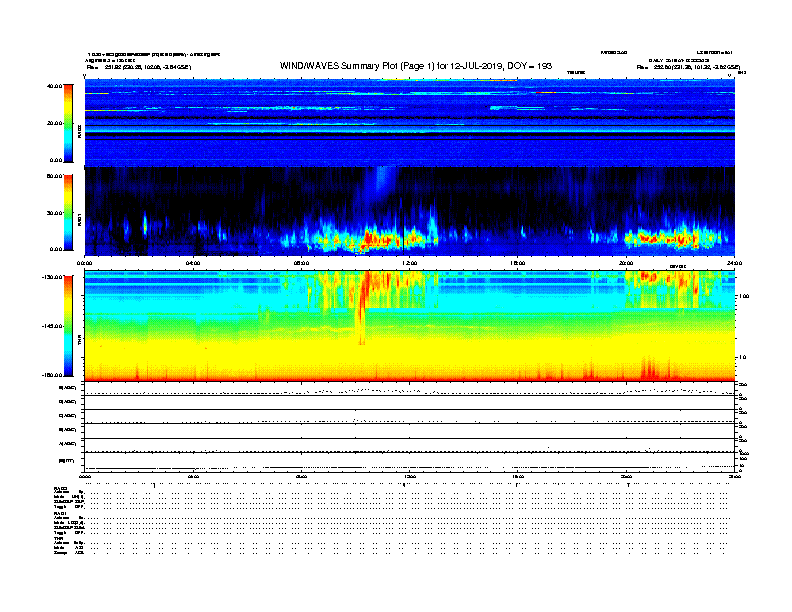
Task: Click the 20:00 label under the RAD1 panel
Action: coord(626,263)
